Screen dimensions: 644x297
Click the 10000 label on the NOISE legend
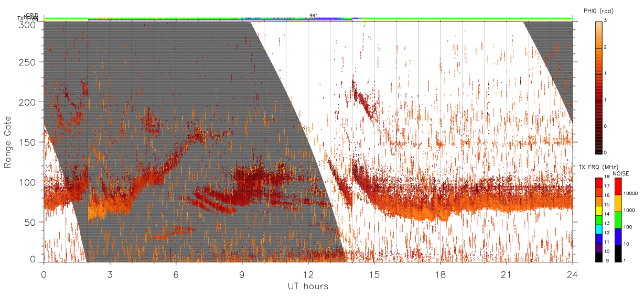click(632, 193)
